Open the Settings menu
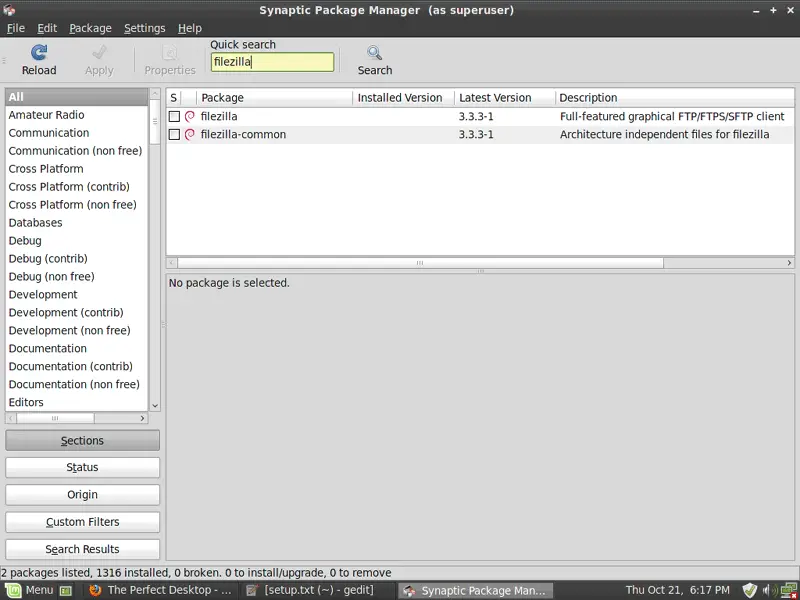The image size is (800, 600). tap(144, 28)
